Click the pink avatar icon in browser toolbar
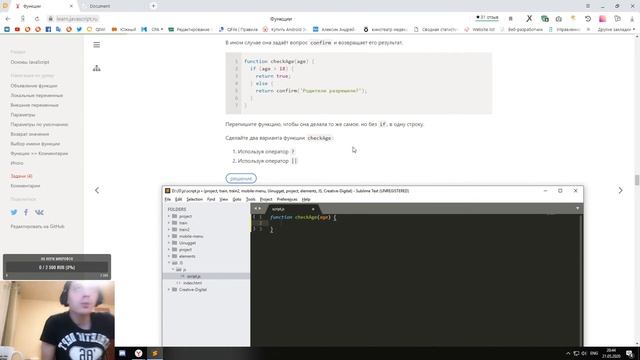The height and width of the screenshot is (360, 640). click(602, 19)
